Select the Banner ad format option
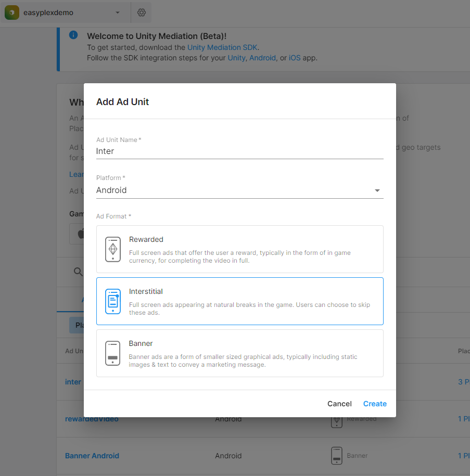This screenshot has width=470, height=476. [239, 353]
